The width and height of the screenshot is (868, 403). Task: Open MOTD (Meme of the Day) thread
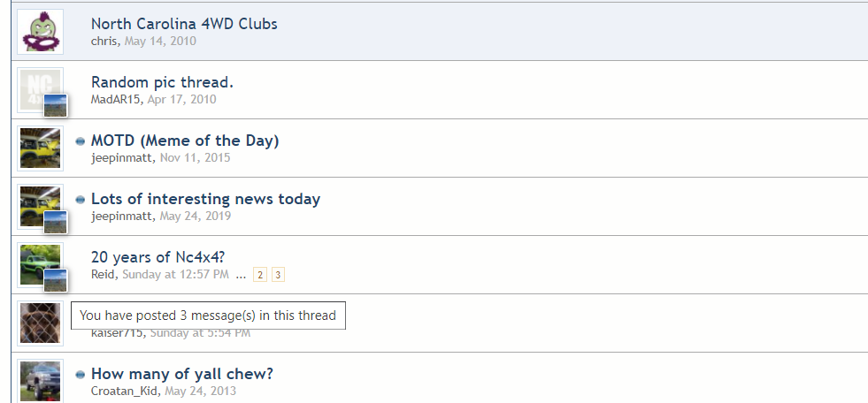point(185,141)
